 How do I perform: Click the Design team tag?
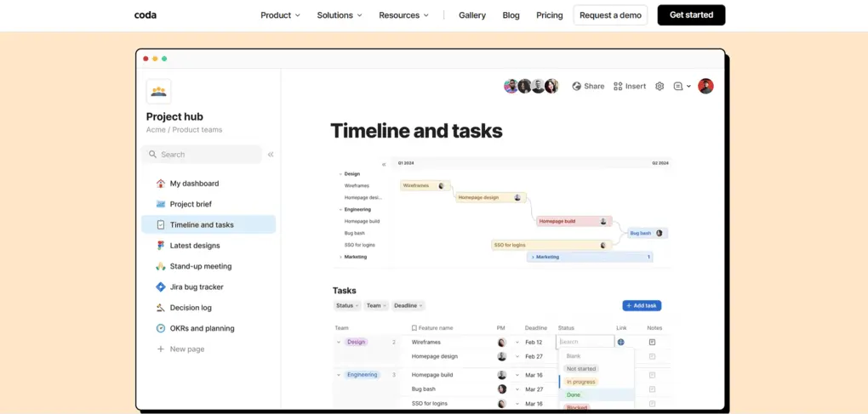click(x=356, y=342)
